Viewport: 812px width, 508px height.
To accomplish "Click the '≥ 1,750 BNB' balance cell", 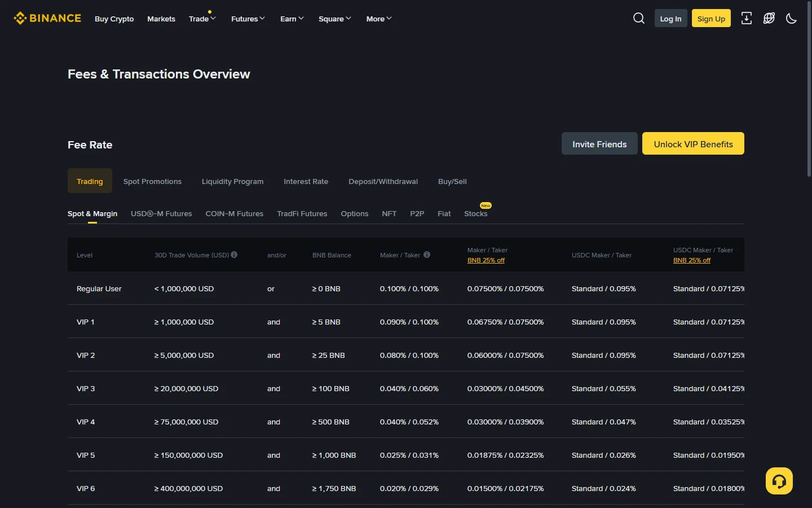I will point(334,488).
